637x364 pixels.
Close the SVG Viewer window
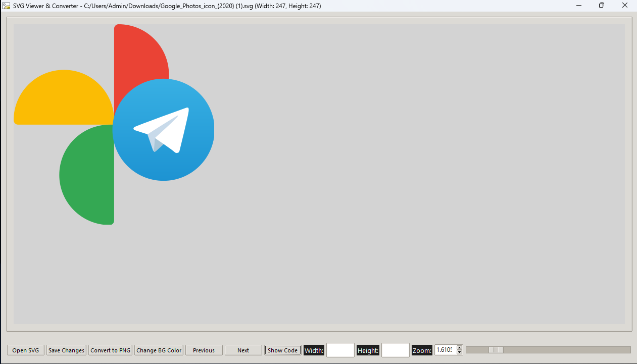(x=625, y=6)
